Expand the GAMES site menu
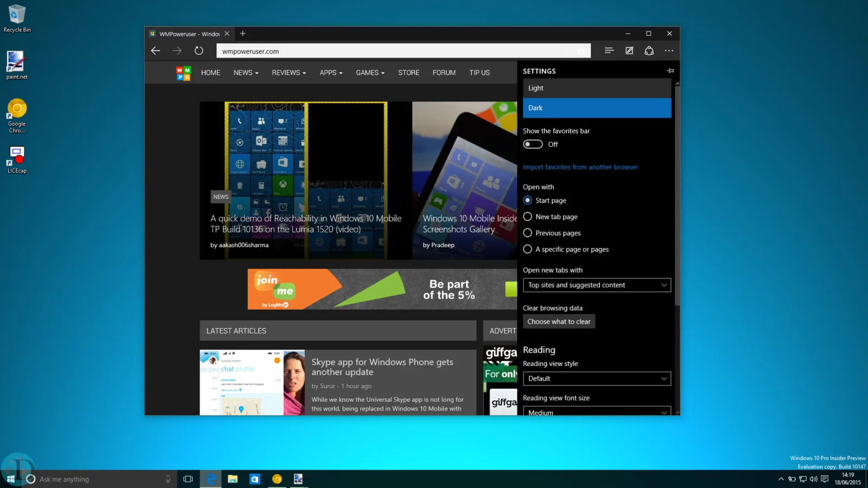The height and width of the screenshot is (488, 868). point(370,73)
